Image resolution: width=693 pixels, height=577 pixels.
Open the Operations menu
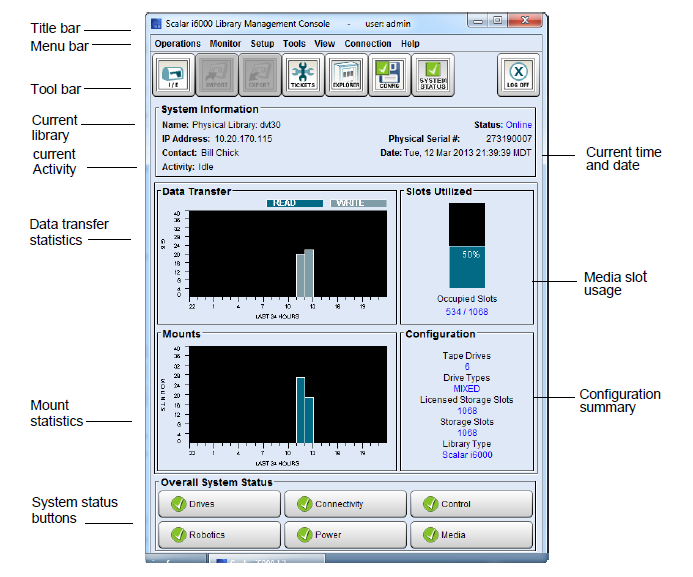click(x=178, y=44)
